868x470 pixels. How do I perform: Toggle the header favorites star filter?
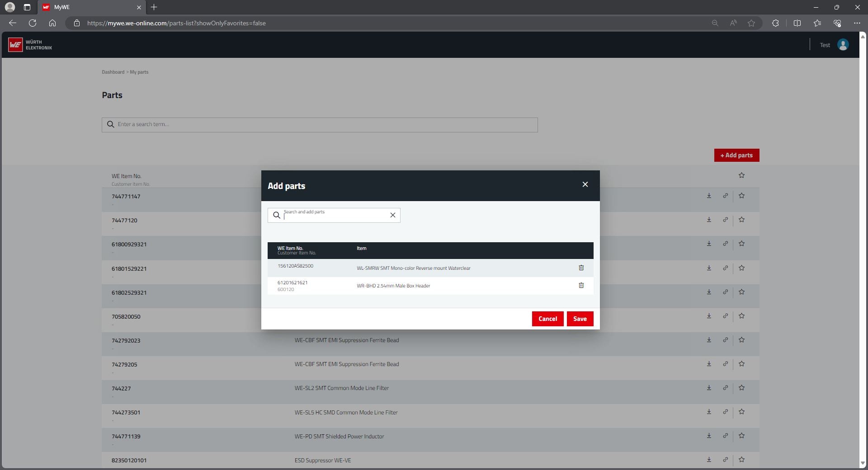click(x=741, y=175)
